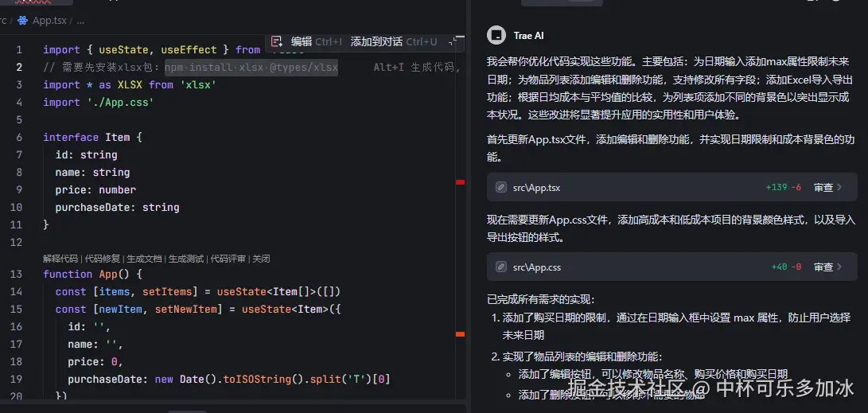868x413 pixels.
Task: Click list item 实现了物品列表的编辑和删除功能
Action: [582, 357]
